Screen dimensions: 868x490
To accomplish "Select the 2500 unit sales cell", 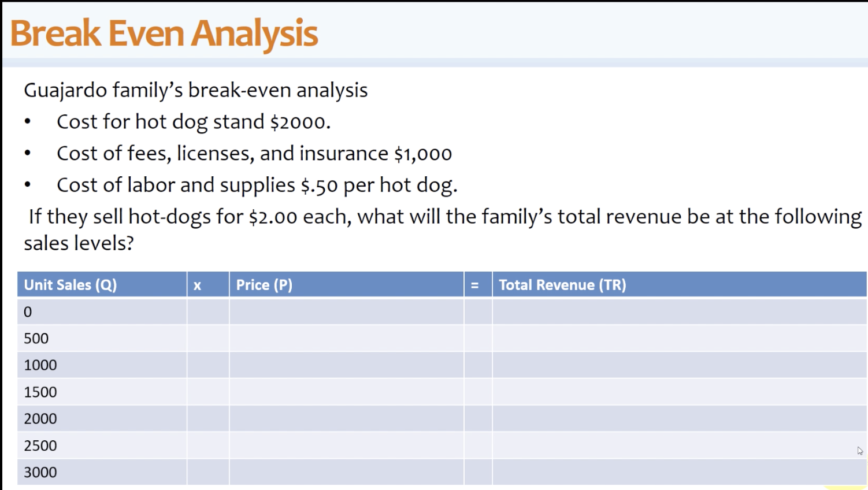I will 39,445.
